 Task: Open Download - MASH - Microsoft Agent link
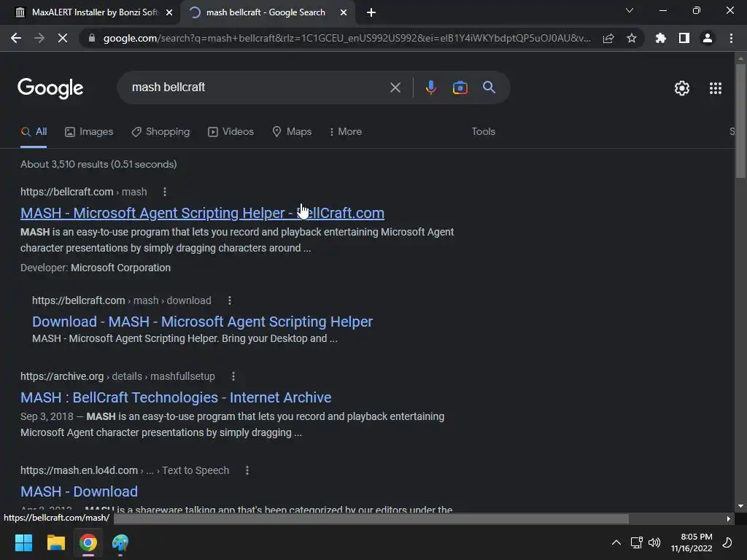pyautogui.click(x=203, y=322)
